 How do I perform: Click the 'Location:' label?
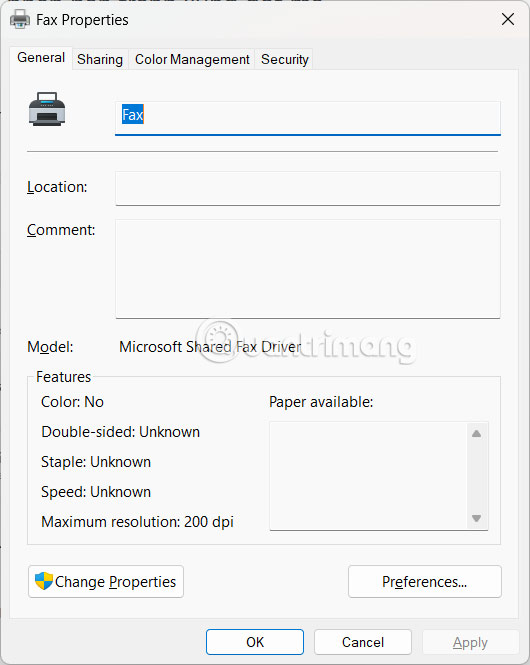click(x=57, y=187)
